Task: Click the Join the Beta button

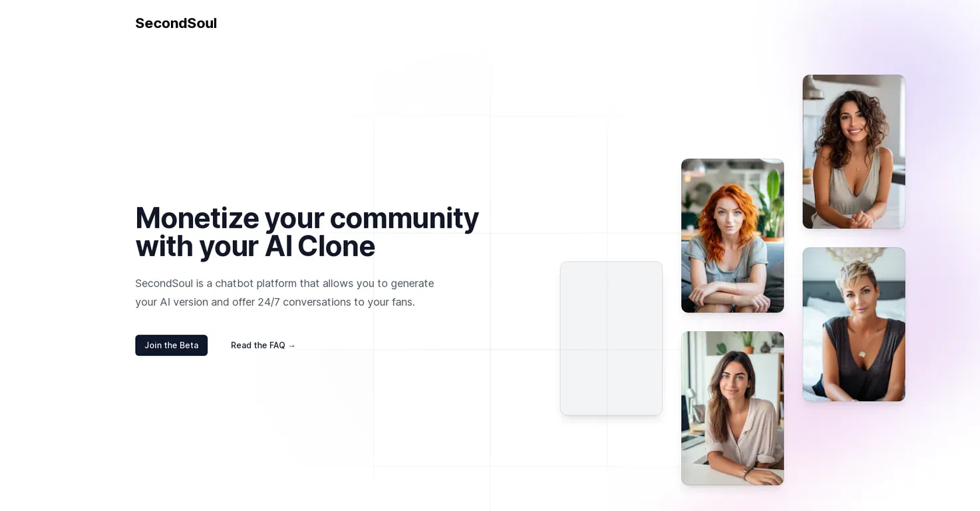Action: coord(171,345)
